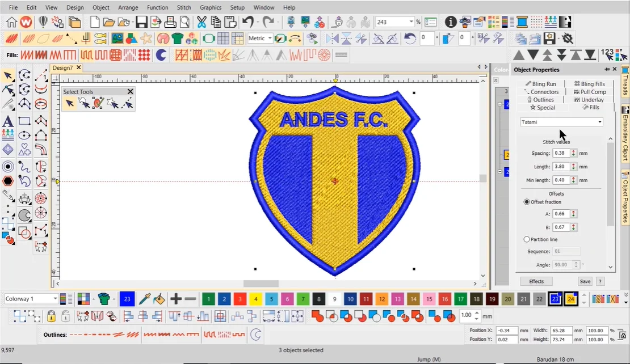The image size is (630, 364).
Task: Open the Arrange menu
Action: pyautogui.click(x=128, y=7)
